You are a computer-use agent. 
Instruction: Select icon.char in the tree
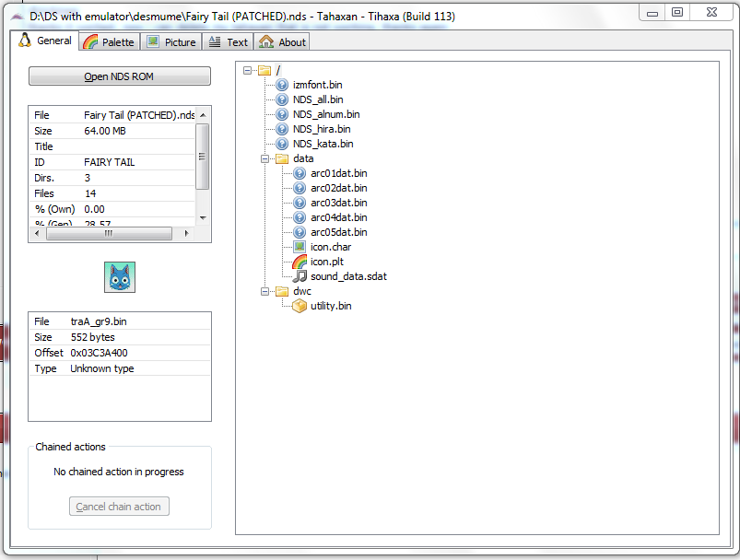pos(330,247)
